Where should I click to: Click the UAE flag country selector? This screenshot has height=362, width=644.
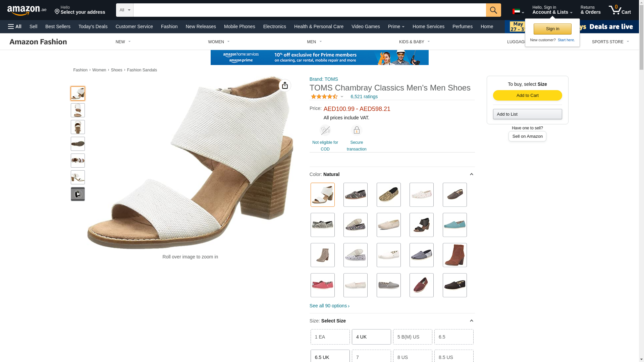[x=518, y=11]
